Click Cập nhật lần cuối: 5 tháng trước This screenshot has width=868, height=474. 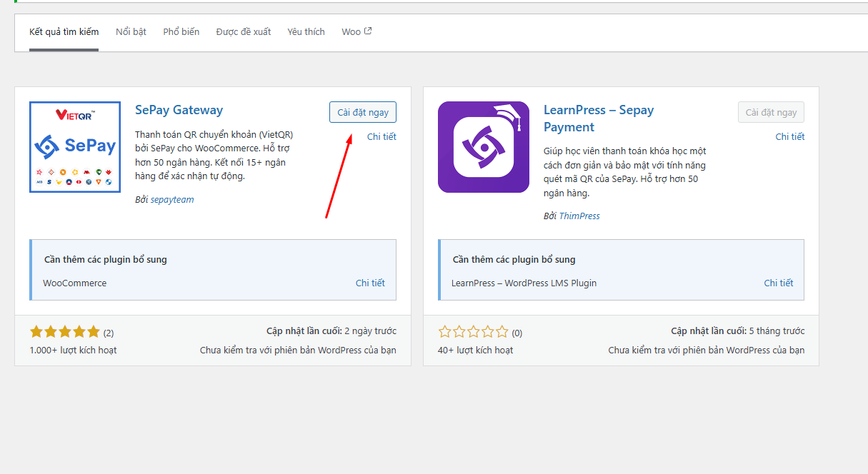pos(738,331)
